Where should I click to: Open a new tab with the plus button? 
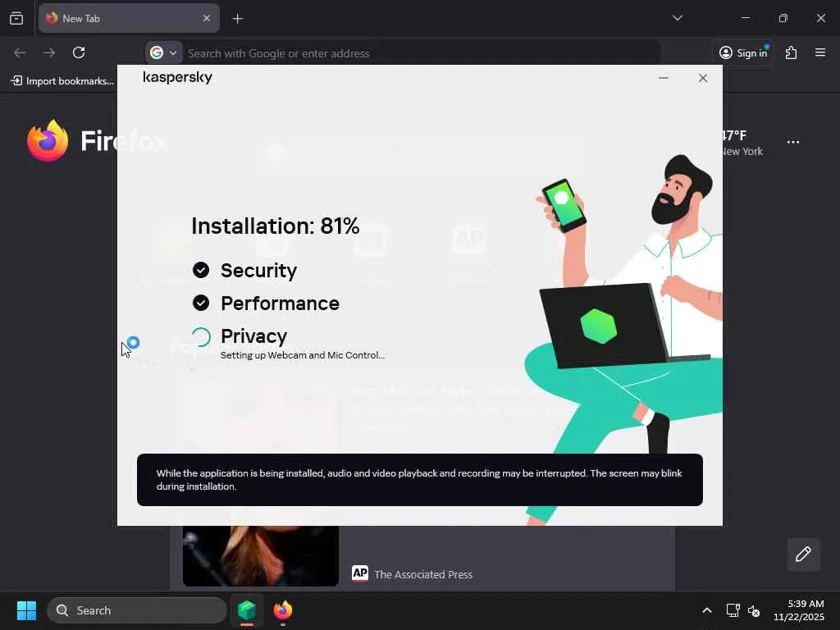pos(238,19)
